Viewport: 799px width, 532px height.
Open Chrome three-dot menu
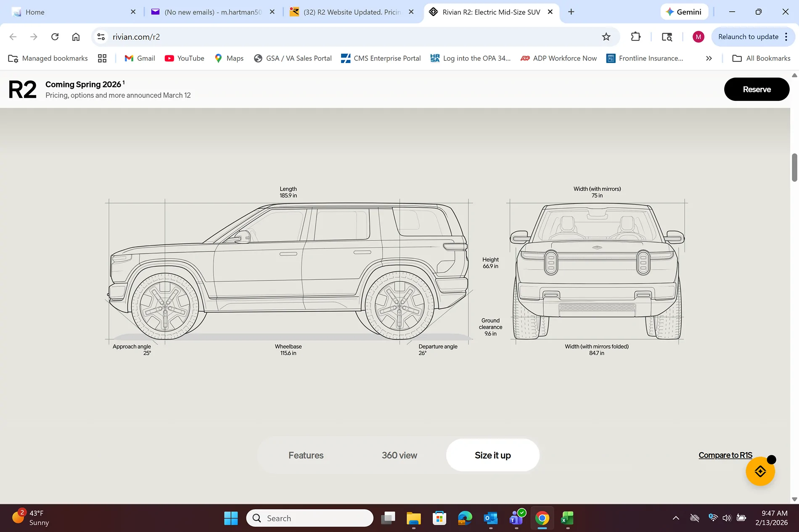(786, 37)
